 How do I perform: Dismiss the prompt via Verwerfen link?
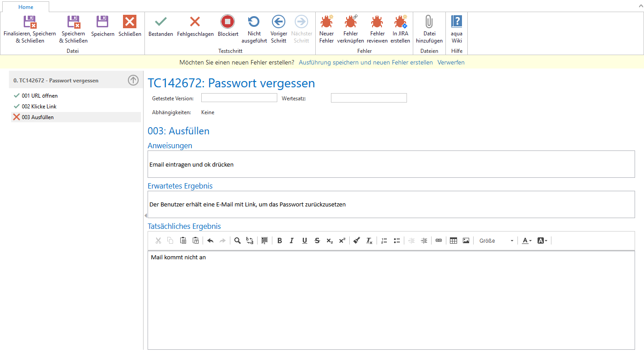[451, 62]
